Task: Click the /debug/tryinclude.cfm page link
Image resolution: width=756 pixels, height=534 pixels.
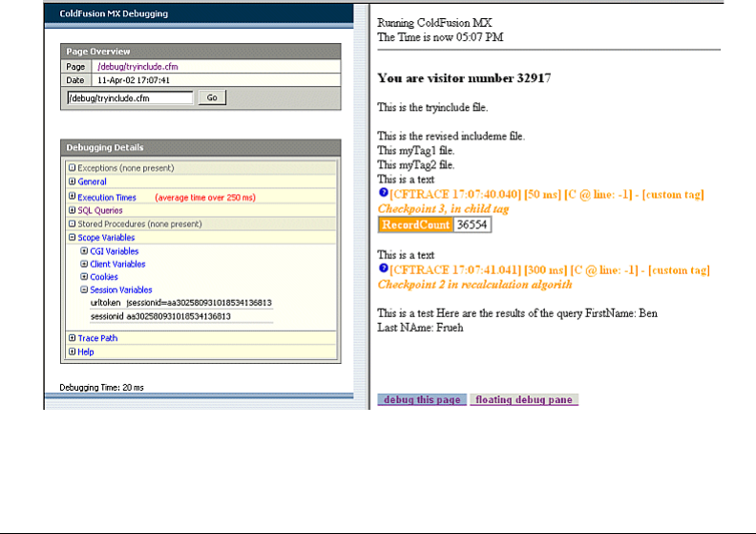Action: [x=137, y=67]
